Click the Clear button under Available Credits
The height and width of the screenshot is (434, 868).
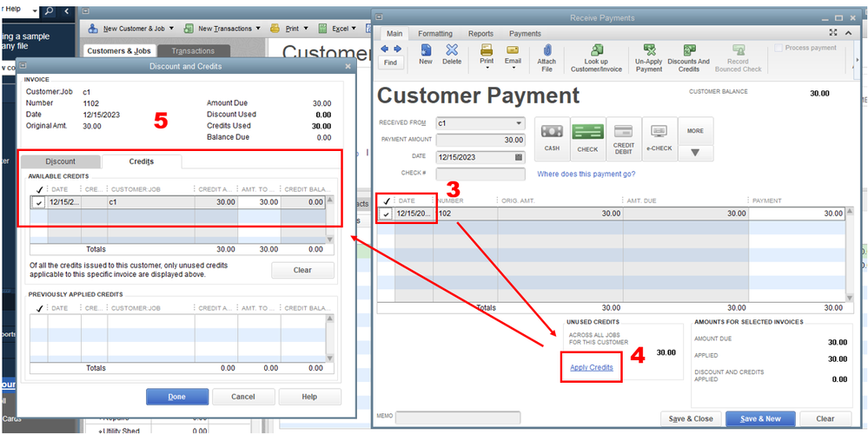click(302, 270)
